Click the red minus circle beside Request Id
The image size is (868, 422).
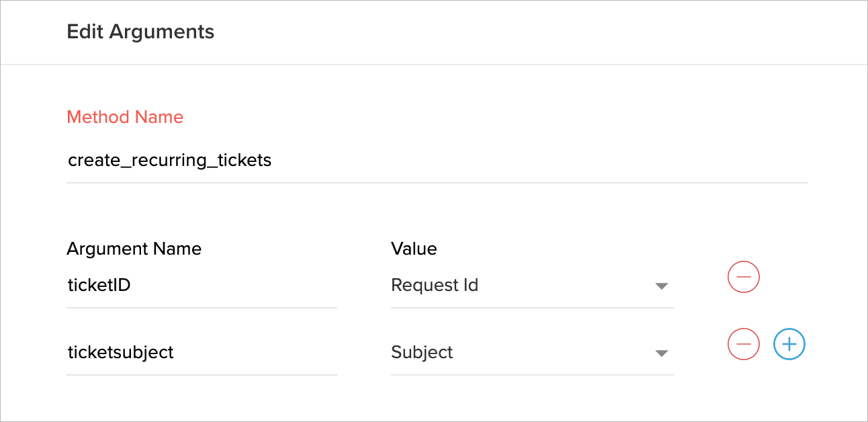(x=743, y=277)
